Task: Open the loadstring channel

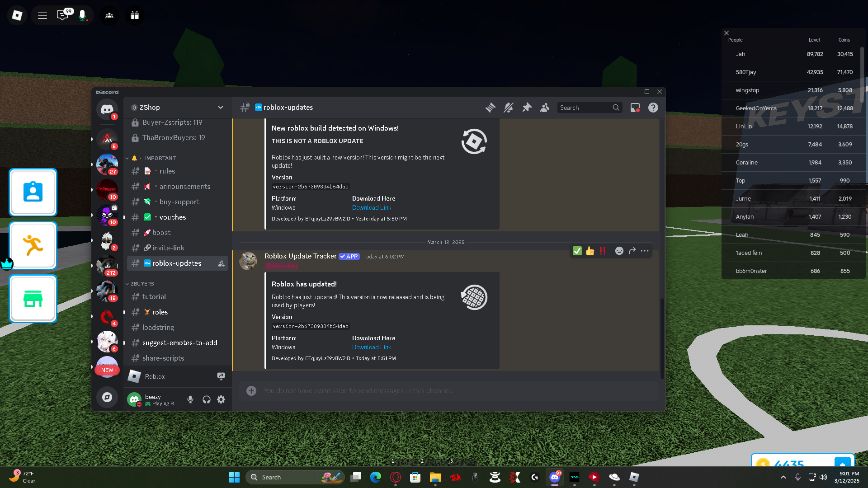Action: click(178, 328)
